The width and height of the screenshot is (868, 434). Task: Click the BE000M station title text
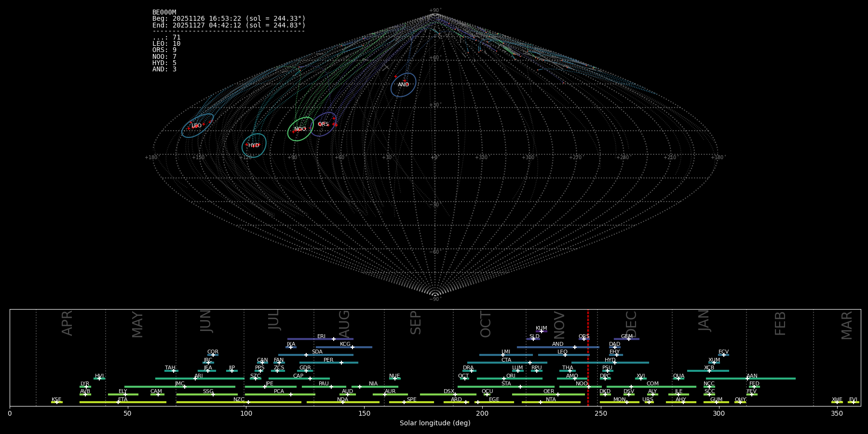164,13
